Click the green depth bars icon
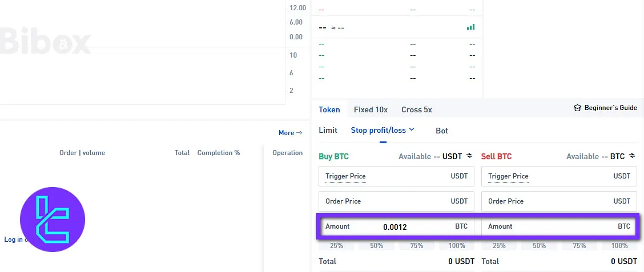This screenshot has height=272, width=644. [x=470, y=27]
